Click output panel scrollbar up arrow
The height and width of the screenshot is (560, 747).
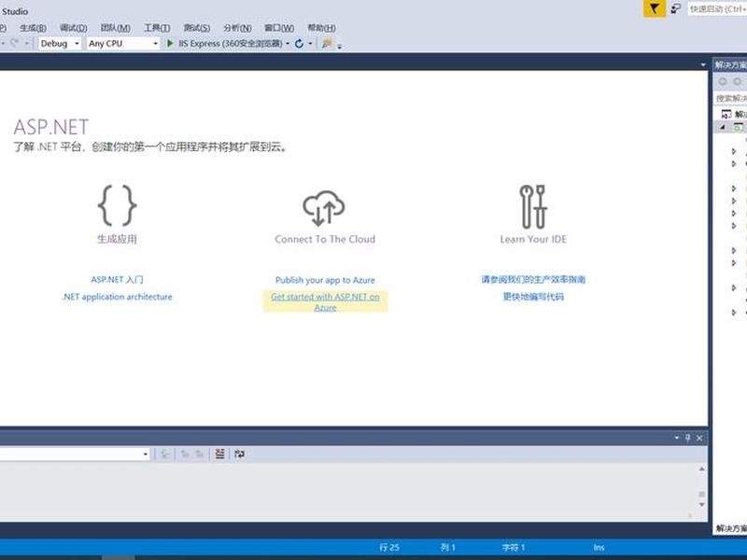[x=702, y=469]
